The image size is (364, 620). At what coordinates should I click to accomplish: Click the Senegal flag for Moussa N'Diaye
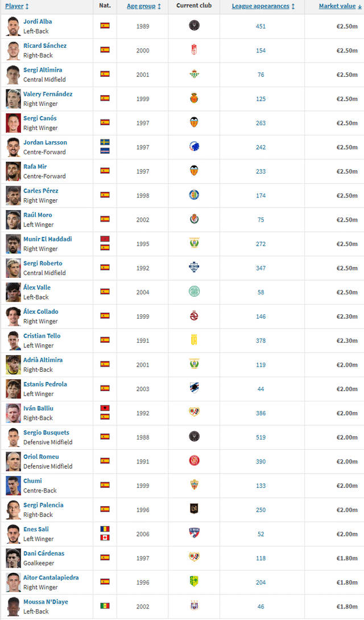(x=105, y=606)
